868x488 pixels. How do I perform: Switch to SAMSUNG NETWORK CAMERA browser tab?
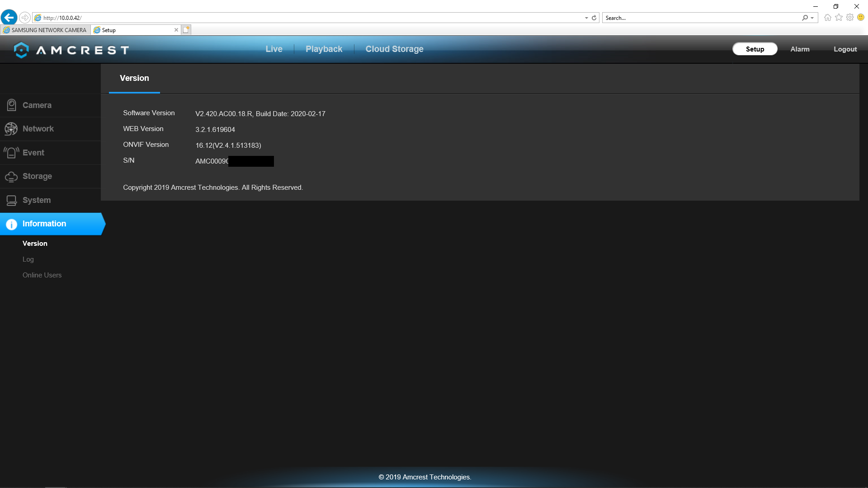pos(45,30)
